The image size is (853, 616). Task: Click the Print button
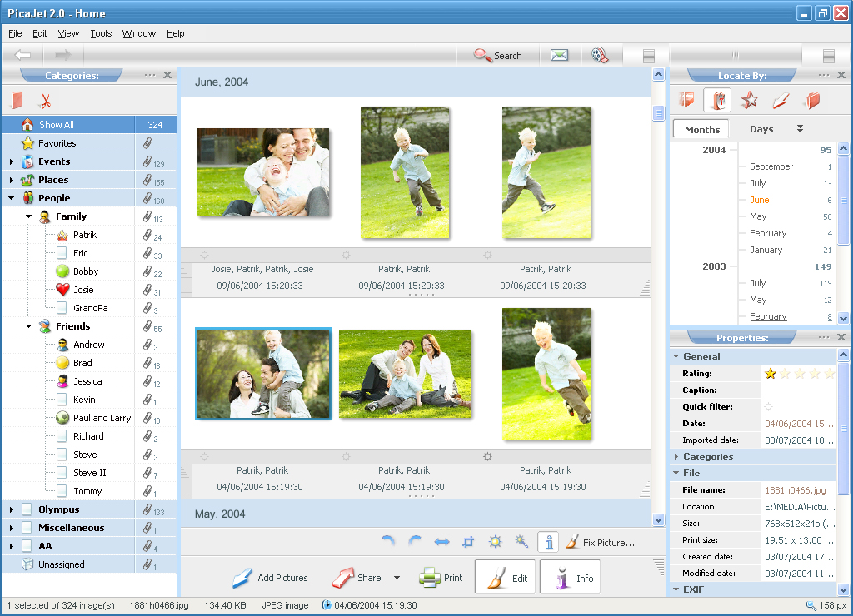(441, 578)
